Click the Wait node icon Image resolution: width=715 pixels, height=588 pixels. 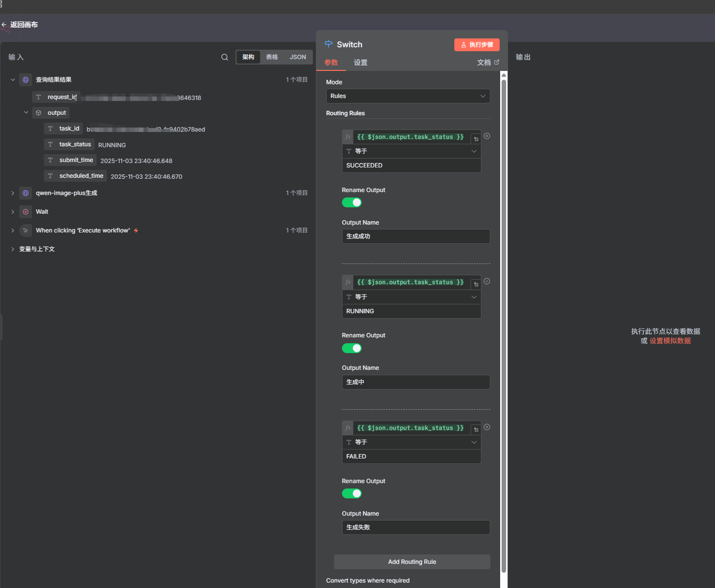[26, 212]
